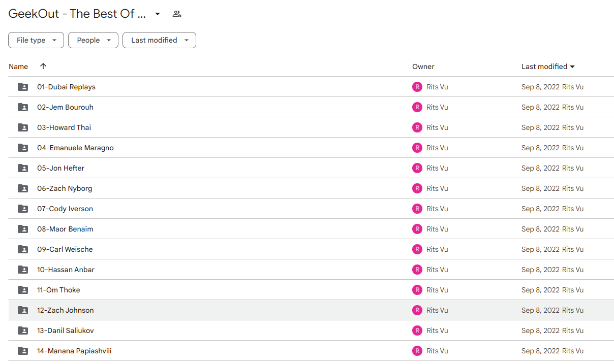This screenshot has height=364, width=614.
Task: Open the Last modified filter chip
Action: (x=159, y=40)
